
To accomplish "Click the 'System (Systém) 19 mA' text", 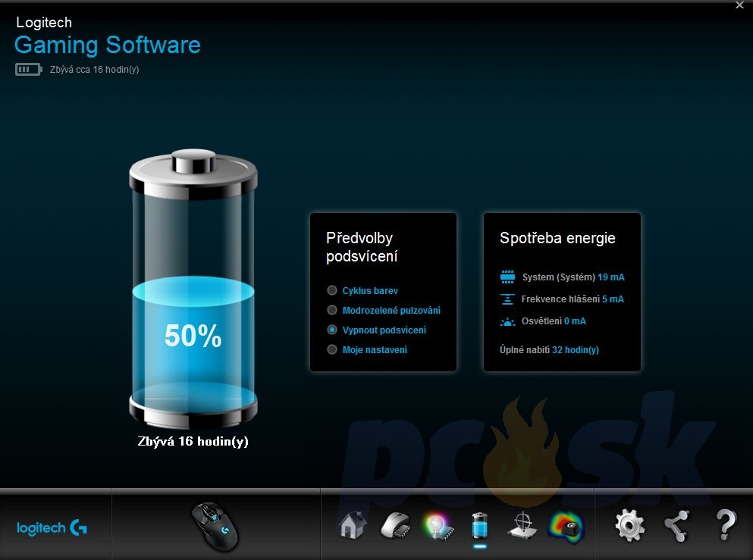I will click(x=573, y=277).
